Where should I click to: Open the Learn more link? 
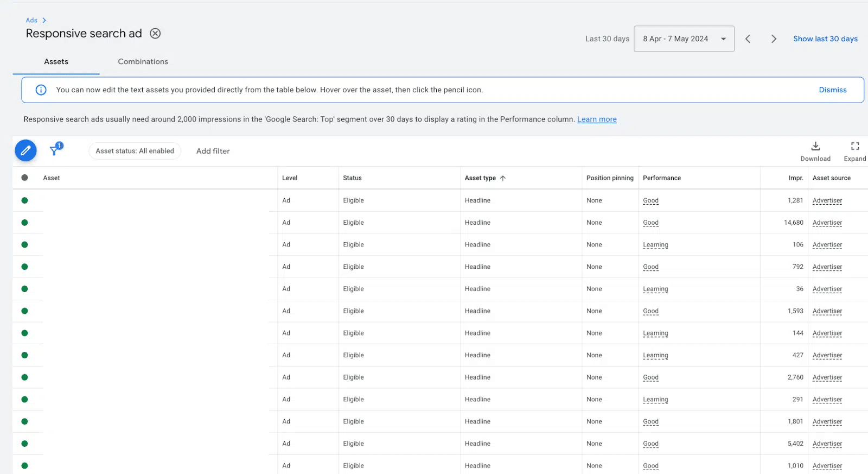(x=597, y=119)
